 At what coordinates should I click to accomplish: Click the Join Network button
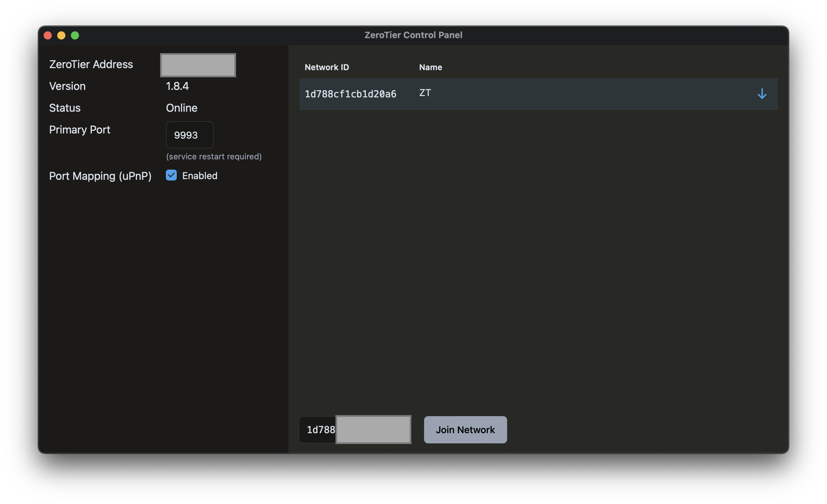point(465,430)
